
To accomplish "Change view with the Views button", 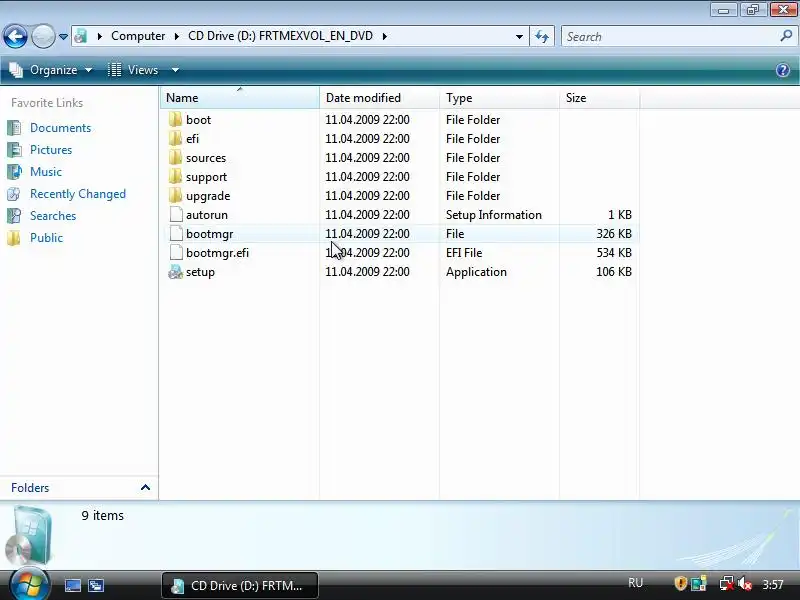I will click(133, 70).
